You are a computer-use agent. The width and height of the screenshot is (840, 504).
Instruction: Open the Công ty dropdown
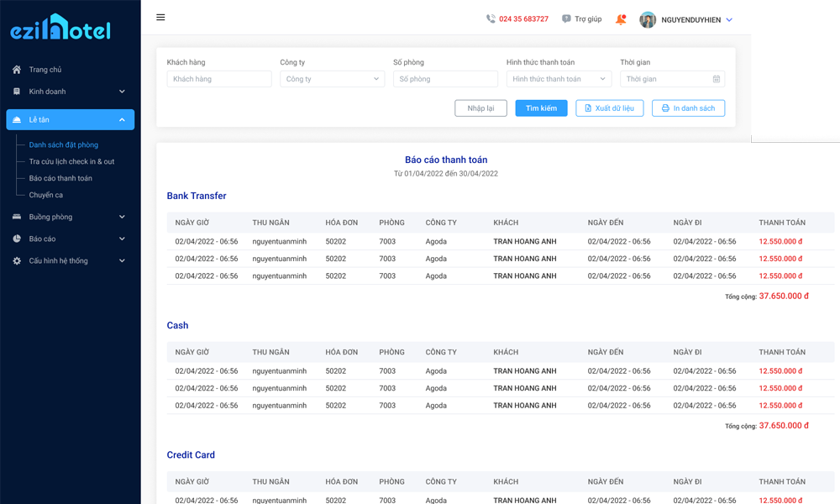point(332,79)
